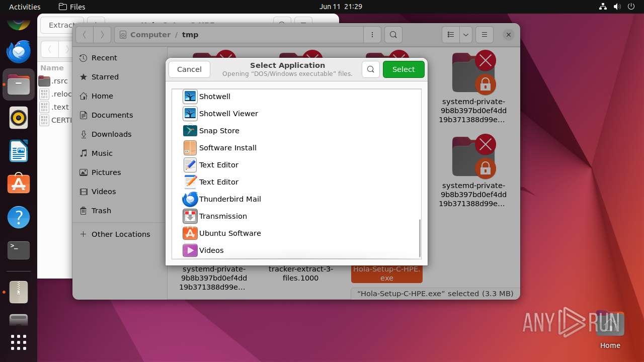Show Applications grid in dock
Image resolution: width=644 pixels, height=362 pixels.
(x=19, y=342)
